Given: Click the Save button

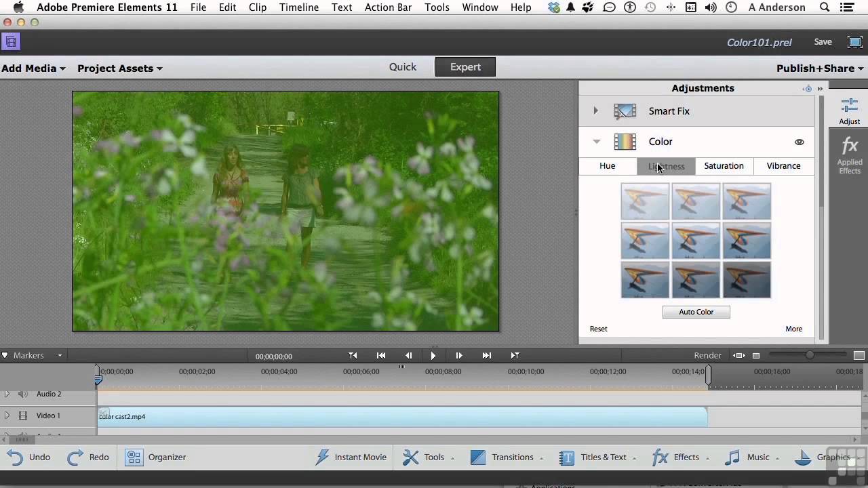Looking at the screenshot, I should point(823,42).
